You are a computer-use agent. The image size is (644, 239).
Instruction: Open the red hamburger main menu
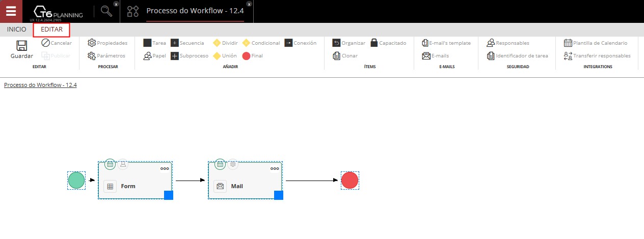[11, 11]
